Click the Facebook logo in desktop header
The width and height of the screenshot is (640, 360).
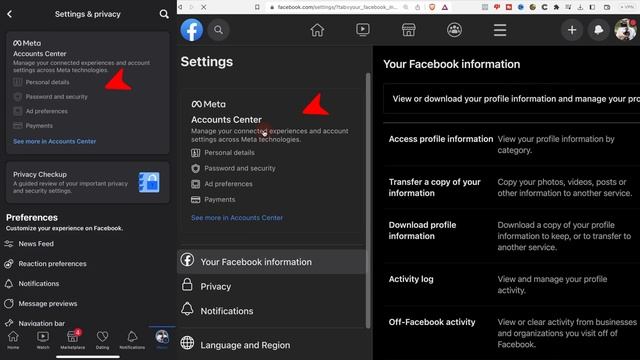[x=191, y=30]
